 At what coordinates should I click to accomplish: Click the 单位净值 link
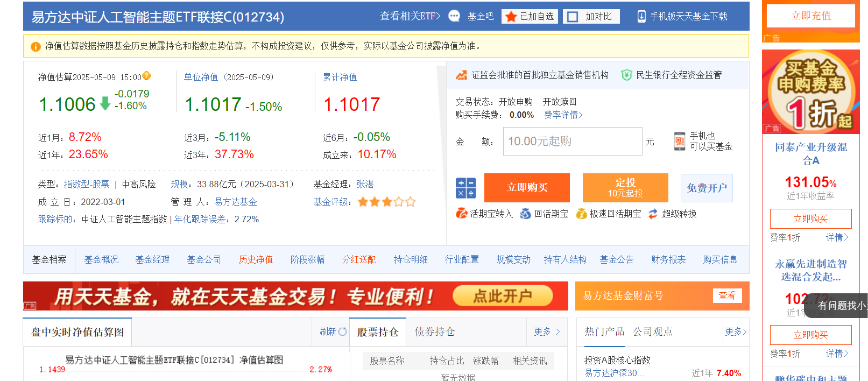[201, 77]
